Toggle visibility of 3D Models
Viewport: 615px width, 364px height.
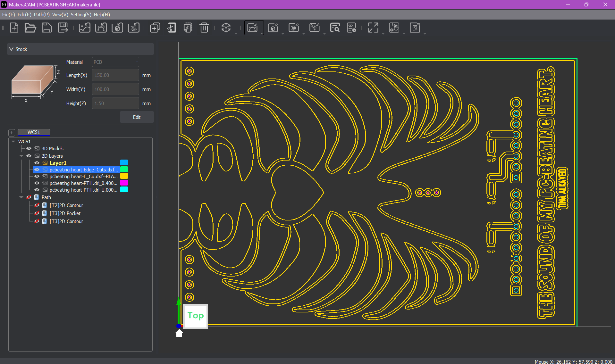tap(29, 148)
